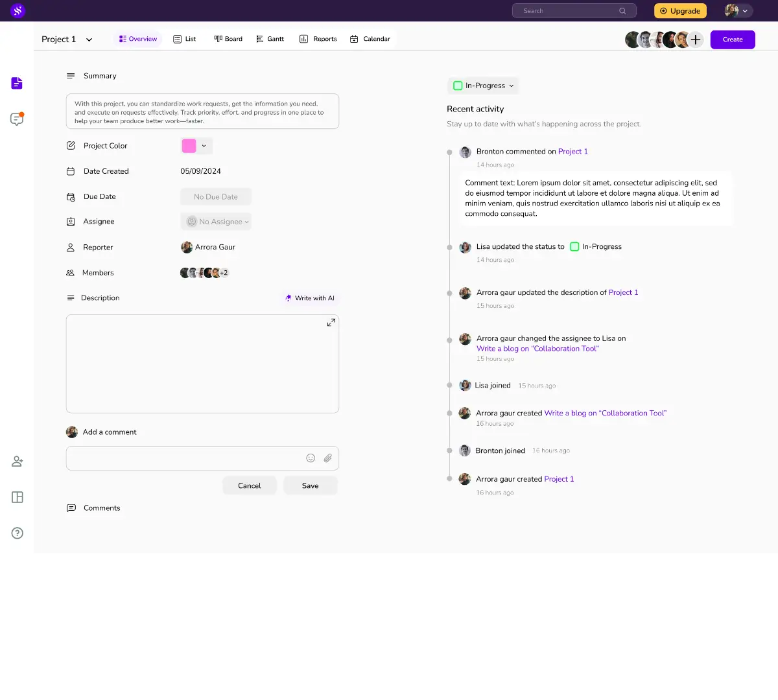Click the add user sidebar icon
778x700 pixels.
[18, 461]
